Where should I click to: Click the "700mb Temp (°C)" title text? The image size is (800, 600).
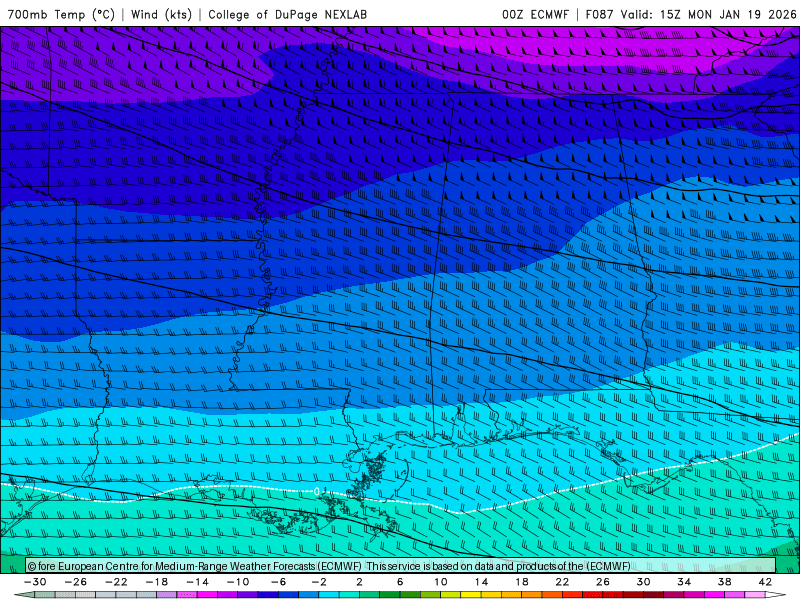pyautogui.click(x=61, y=14)
